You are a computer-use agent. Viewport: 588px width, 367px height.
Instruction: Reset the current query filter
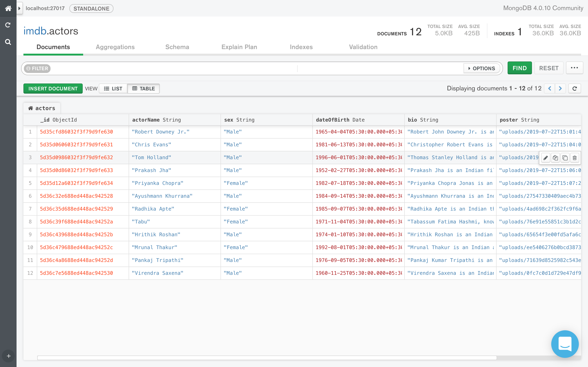point(549,68)
